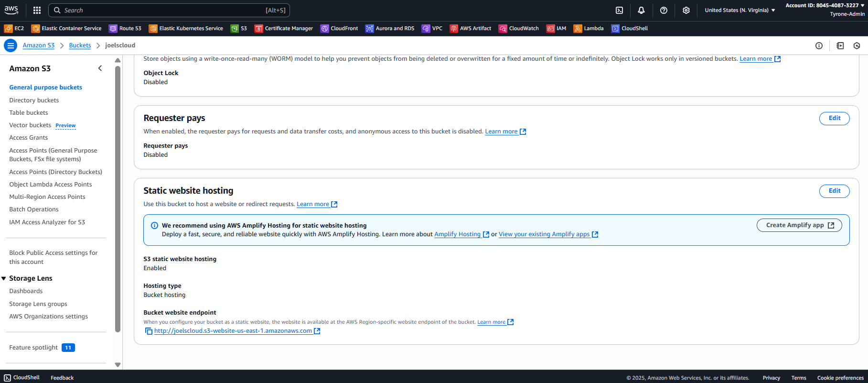
Task: Click Create Amplify app button
Action: pyautogui.click(x=799, y=225)
